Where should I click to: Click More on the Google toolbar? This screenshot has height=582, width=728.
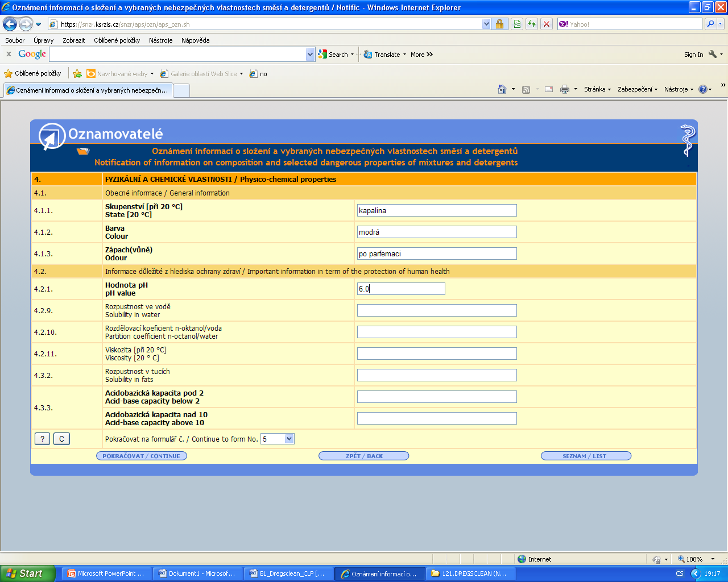pyautogui.click(x=421, y=55)
